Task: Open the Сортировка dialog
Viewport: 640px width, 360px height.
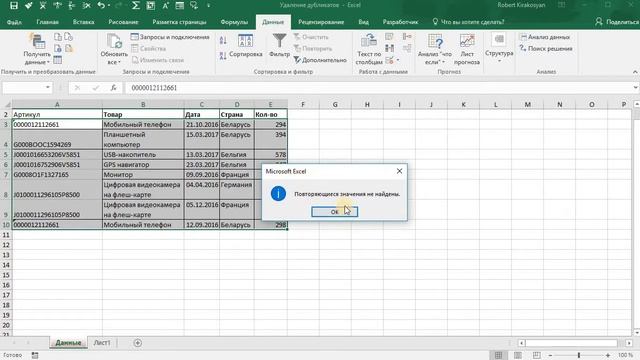Action: pyautogui.click(x=246, y=46)
